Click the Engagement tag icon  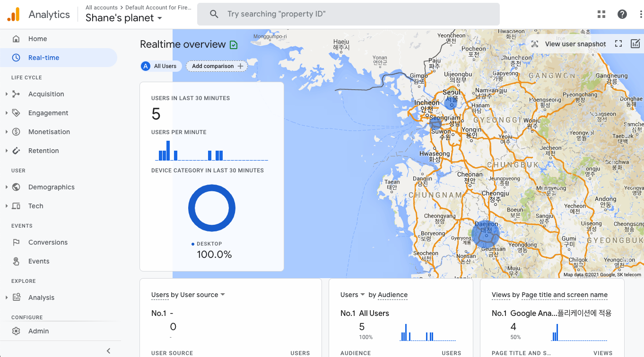[16, 113]
